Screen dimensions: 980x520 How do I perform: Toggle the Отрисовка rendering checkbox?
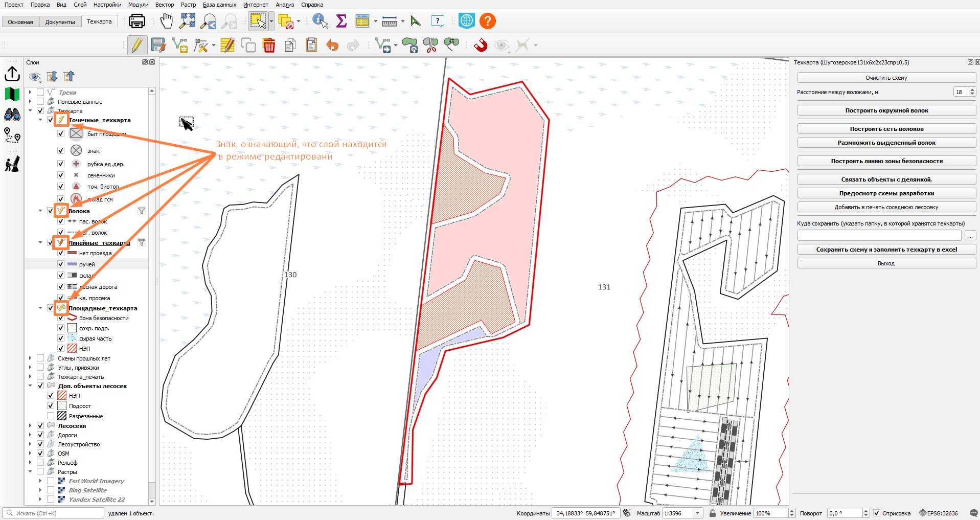point(877,513)
